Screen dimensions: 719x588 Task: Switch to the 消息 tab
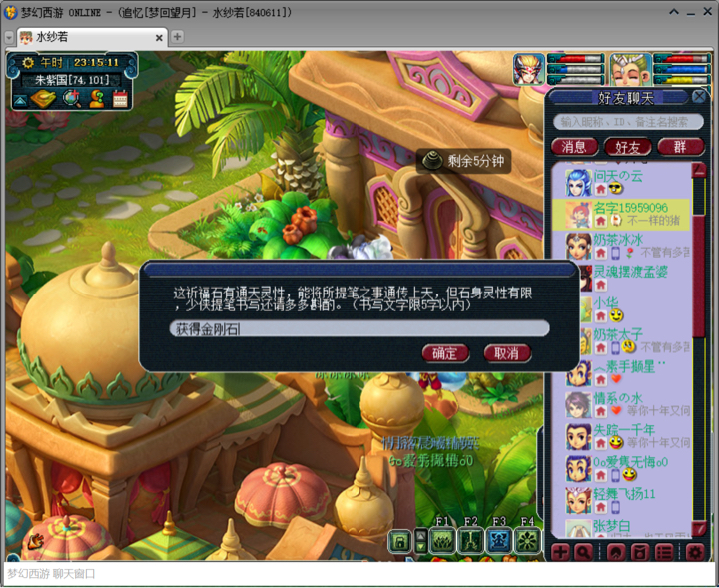coord(574,147)
